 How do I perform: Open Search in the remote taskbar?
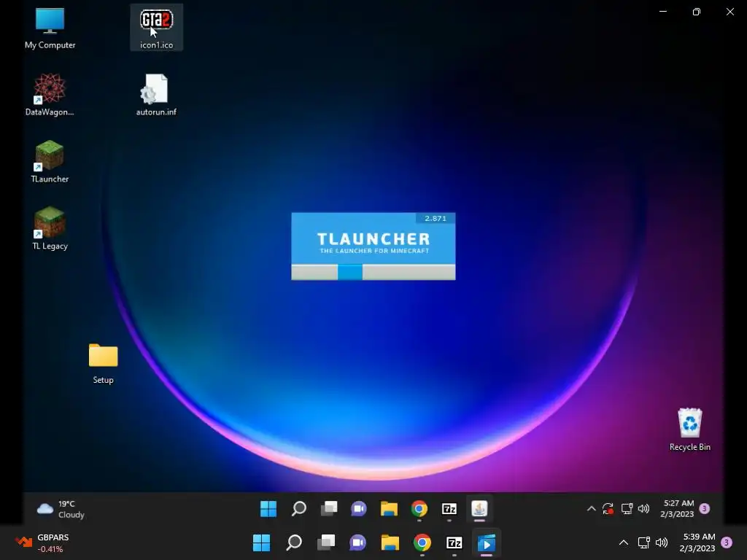point(298,508)
